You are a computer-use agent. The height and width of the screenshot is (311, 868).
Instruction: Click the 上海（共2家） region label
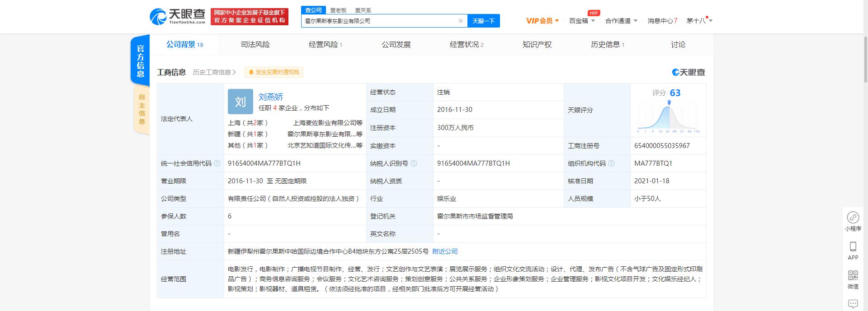click(248, 123)
